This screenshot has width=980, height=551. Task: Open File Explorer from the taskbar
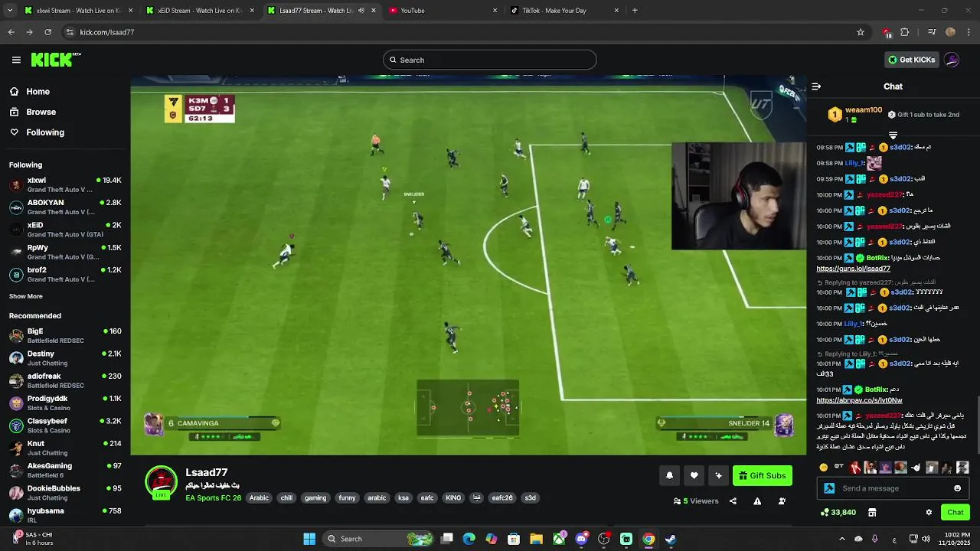click(536, 539)
